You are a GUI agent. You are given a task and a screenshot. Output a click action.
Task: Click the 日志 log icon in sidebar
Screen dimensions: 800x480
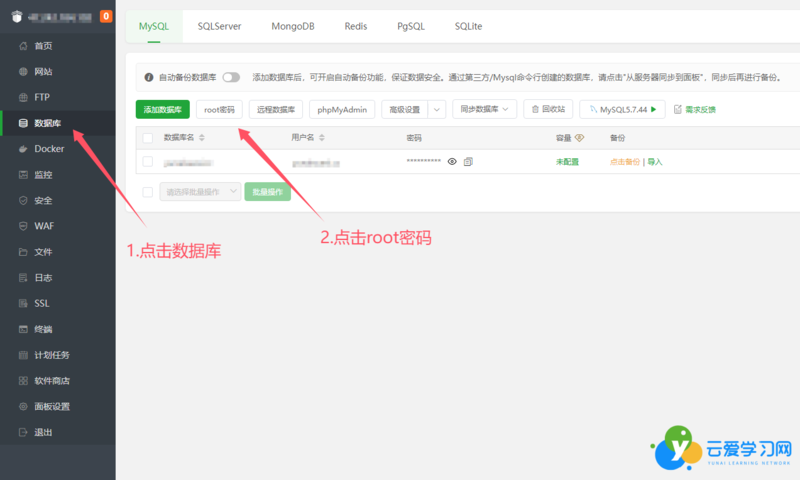pyautogui.click(x=23, y=277)
